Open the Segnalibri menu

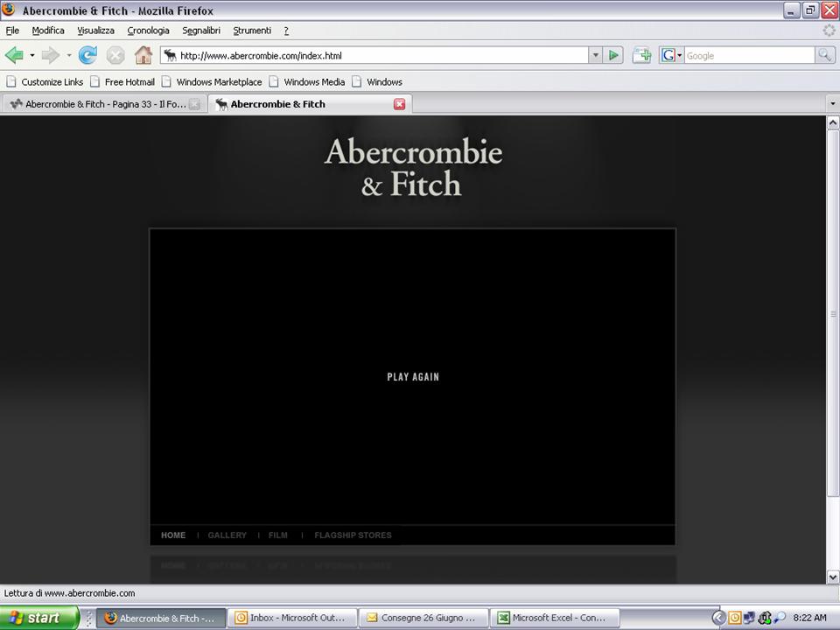click(x=200, y=31)
